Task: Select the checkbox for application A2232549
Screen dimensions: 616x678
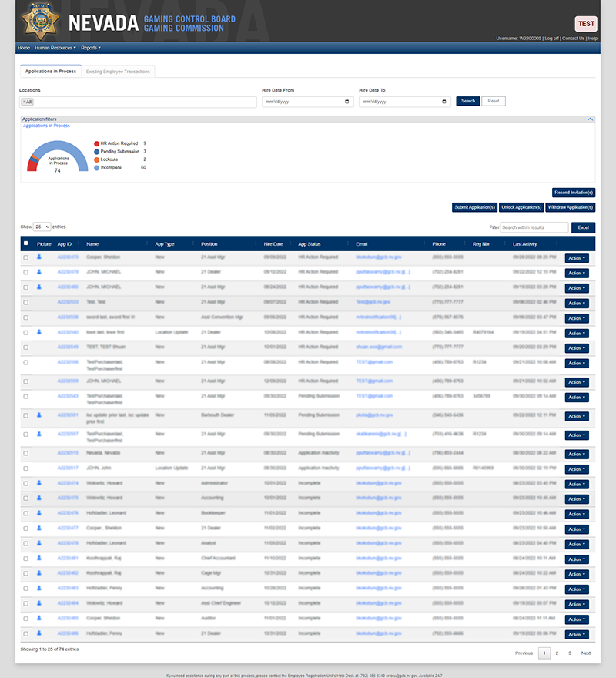Action: [26, 347]
